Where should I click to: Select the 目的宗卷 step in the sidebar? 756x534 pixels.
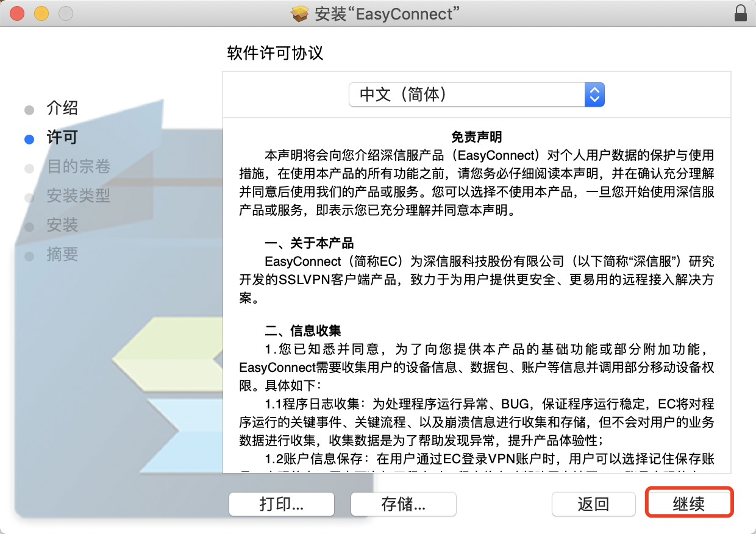[x=79, y=167]
